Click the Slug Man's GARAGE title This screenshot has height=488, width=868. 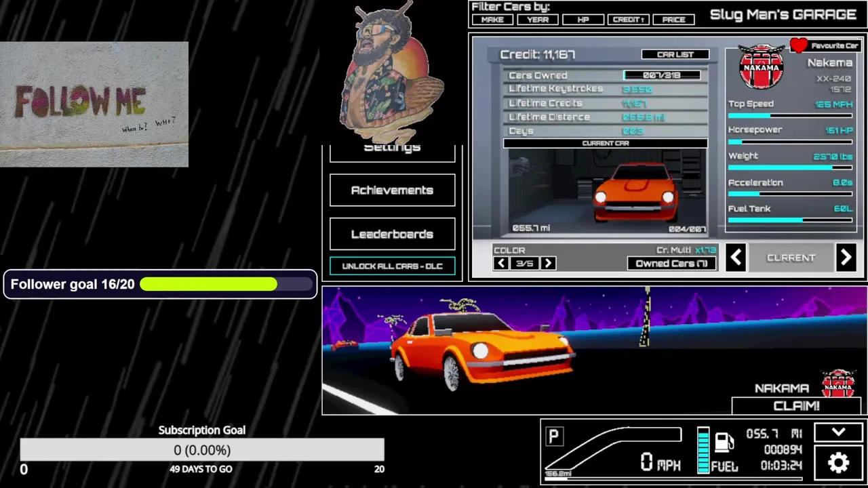[x=783, y=14]
